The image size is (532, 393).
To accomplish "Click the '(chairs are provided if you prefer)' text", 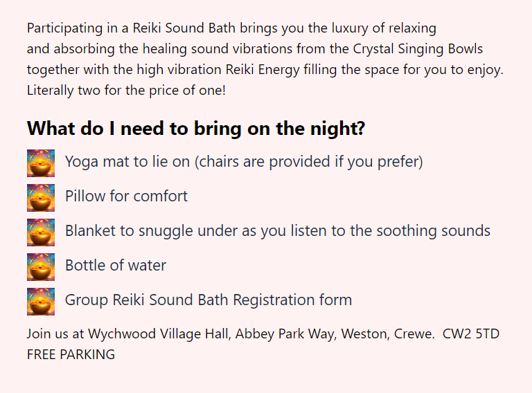I will click(309, 162).
